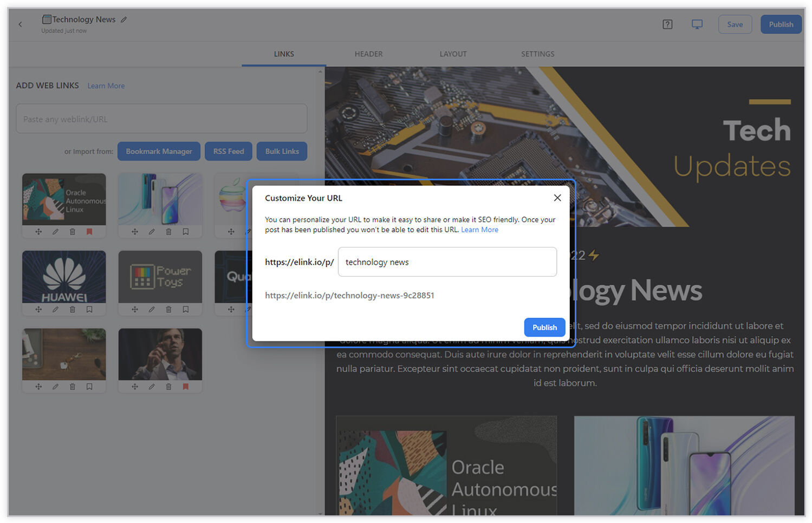Screen dimensions: 812x523
Task: Click the desktop preview monitor icon
Action: (697, 24)
